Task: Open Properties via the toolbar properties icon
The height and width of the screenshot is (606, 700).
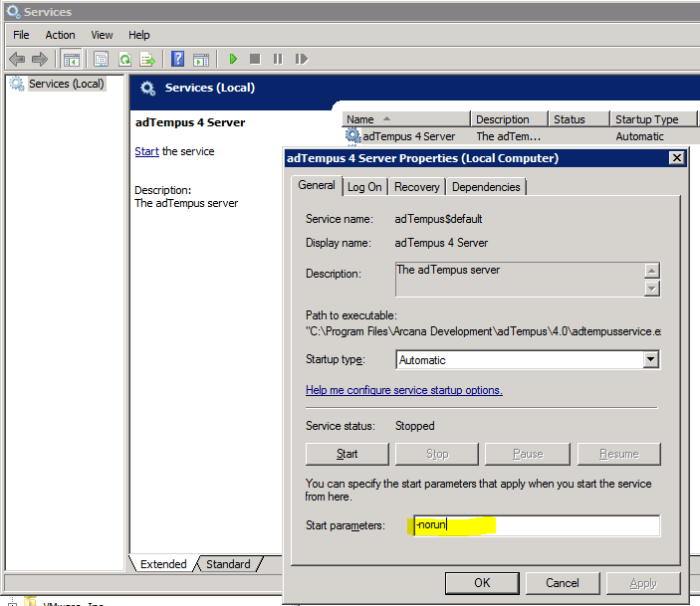Action: (x=102, y=59)
